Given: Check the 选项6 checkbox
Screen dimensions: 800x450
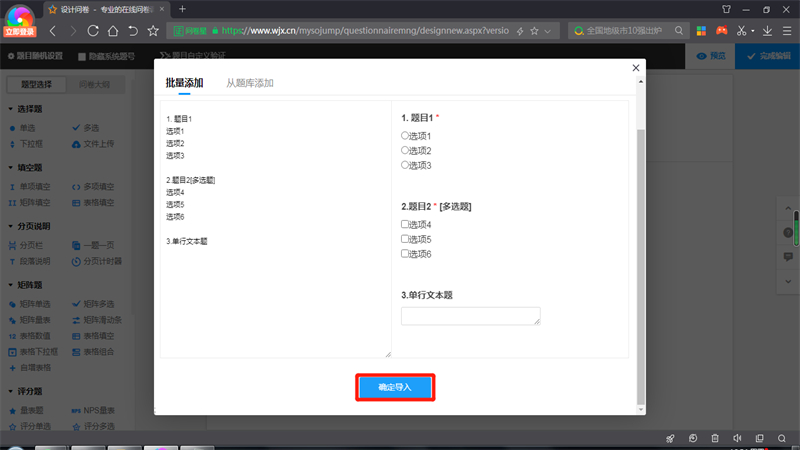Looking at the screenshot, I should [405, 254].
